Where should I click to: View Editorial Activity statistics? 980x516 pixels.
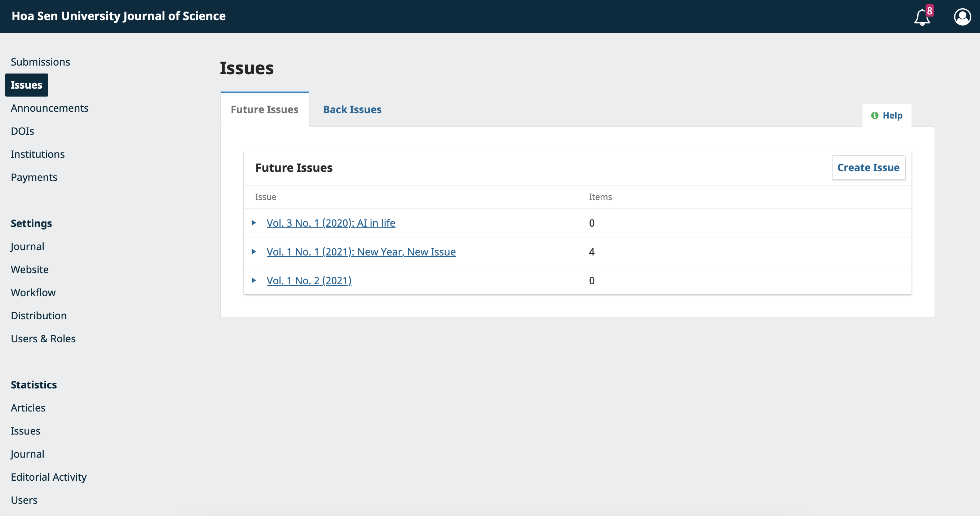48,477
